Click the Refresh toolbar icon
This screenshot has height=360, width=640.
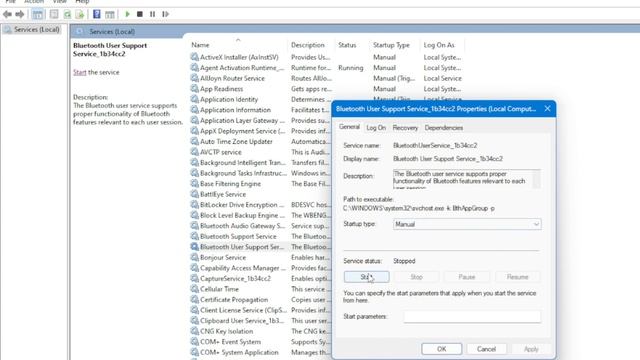(x=67, y=14)
